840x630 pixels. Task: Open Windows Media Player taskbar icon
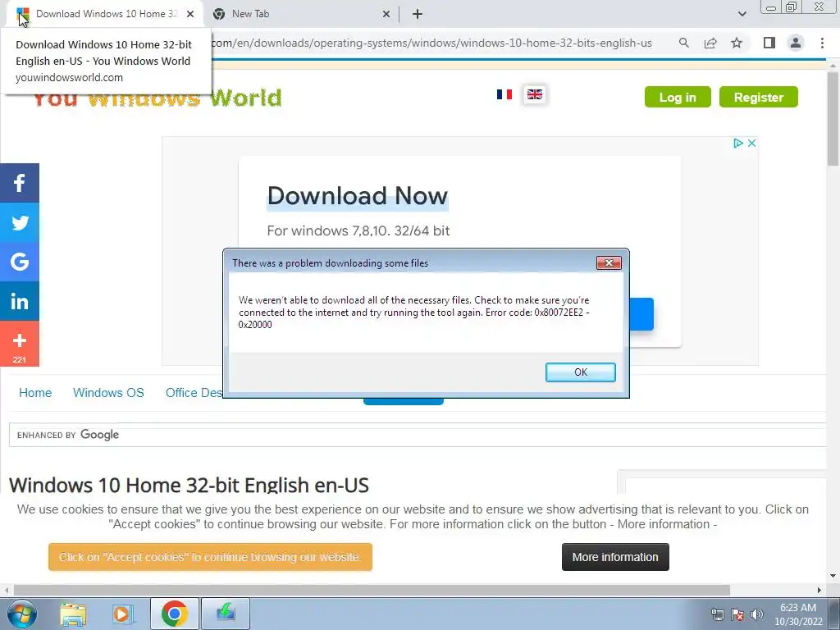click(x=122, y=614)
